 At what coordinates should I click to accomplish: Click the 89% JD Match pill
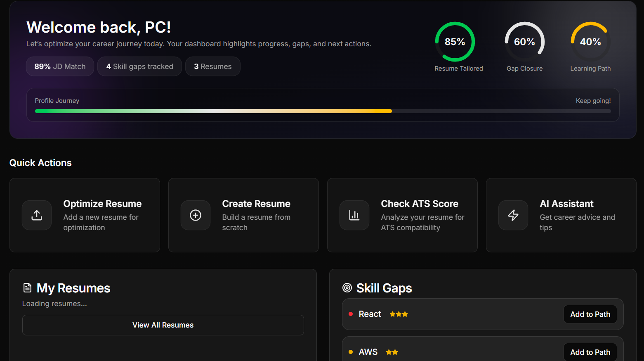click(x=60, y=66)
